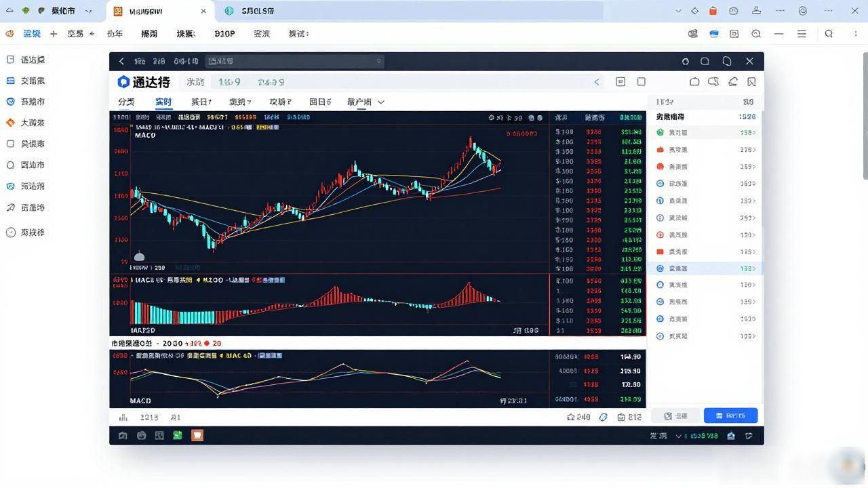Click the orange diamond icon in the left sidebar

[10, 123]
